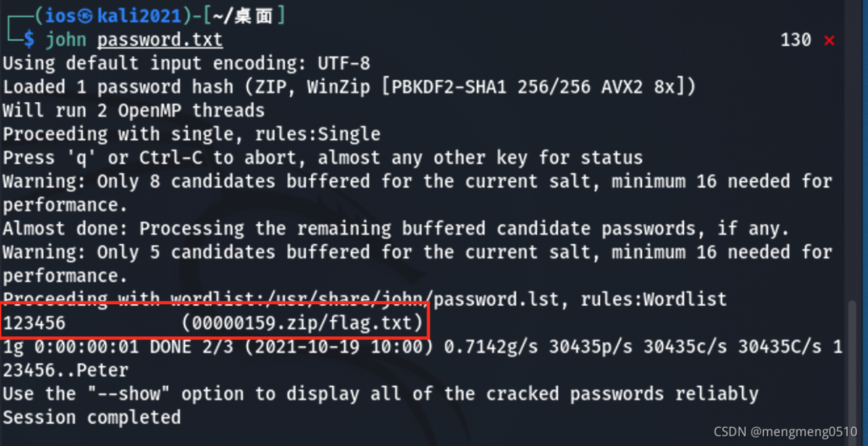Click the john command word

pos(66,40)
